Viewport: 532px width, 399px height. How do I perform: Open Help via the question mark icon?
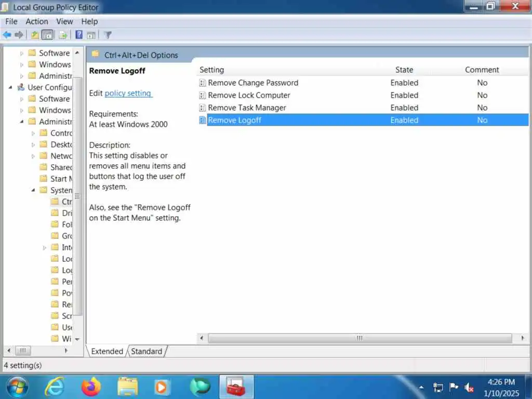(x=79, y=35)
